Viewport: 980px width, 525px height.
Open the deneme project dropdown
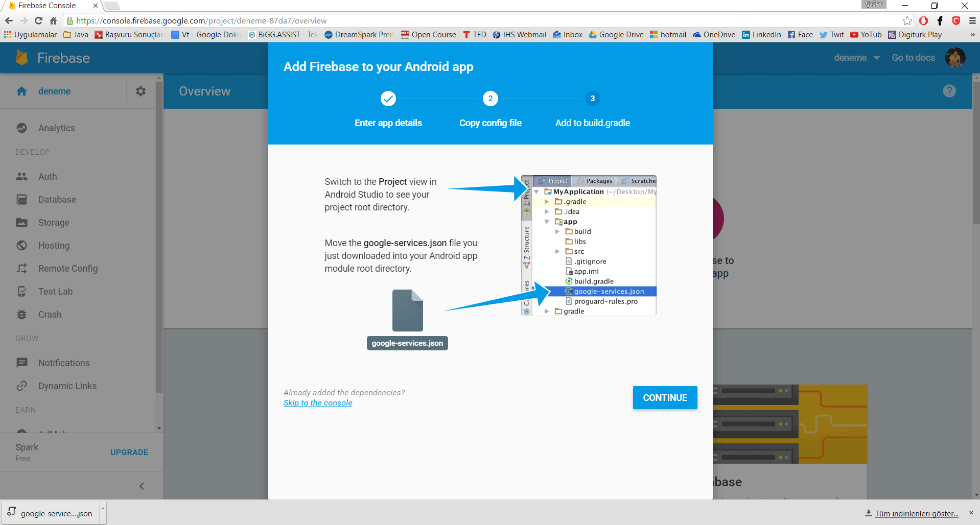857,58
